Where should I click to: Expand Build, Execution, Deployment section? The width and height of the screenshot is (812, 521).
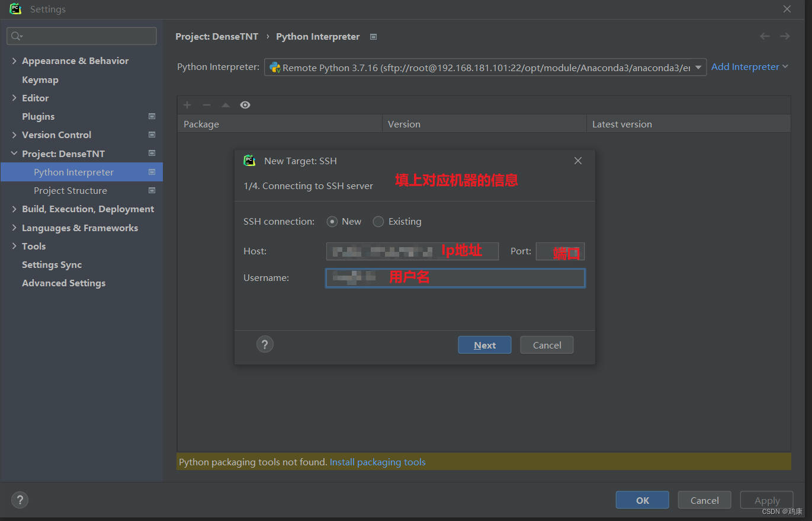[x=14, y=209]
